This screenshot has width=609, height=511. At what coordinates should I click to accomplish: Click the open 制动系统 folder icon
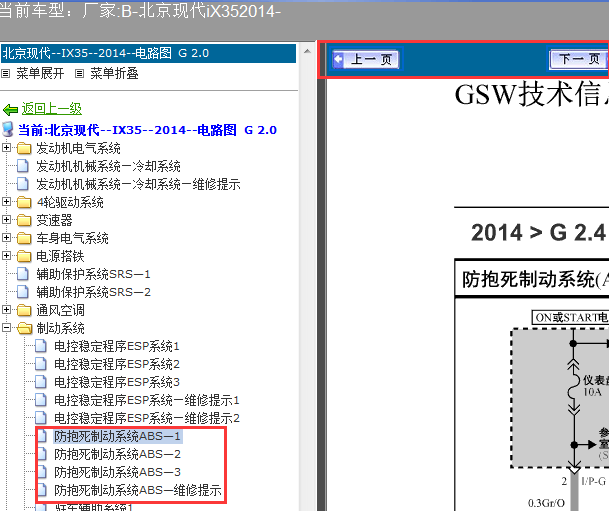pos(24,328)
